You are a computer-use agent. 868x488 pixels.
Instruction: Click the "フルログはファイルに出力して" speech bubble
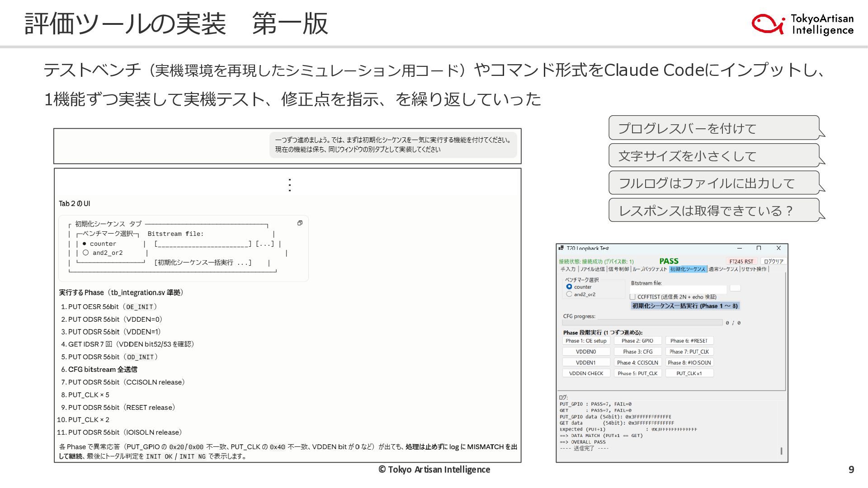[714, 183]
